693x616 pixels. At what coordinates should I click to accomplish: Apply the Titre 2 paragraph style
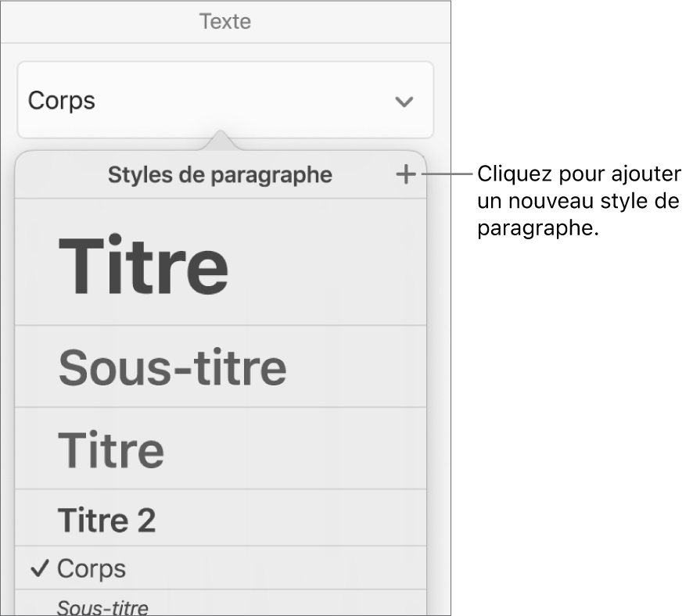107,520
